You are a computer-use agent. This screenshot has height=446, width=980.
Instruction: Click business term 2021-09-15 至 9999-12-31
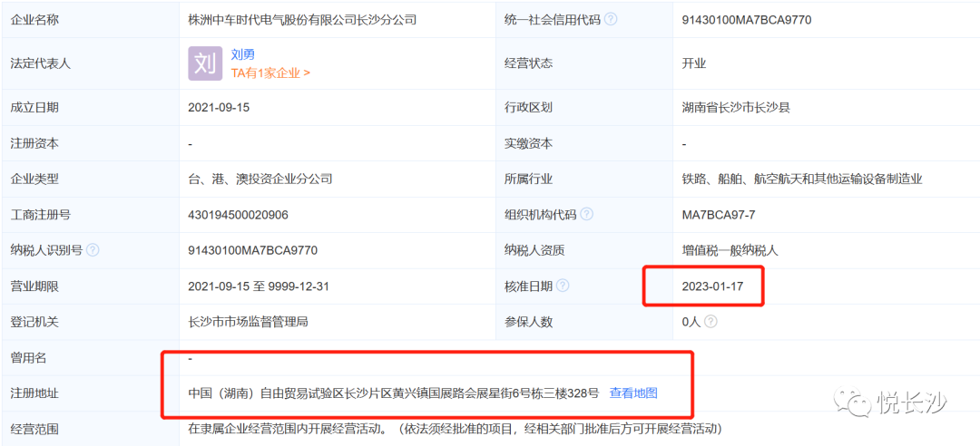click(x=258, y=286)
